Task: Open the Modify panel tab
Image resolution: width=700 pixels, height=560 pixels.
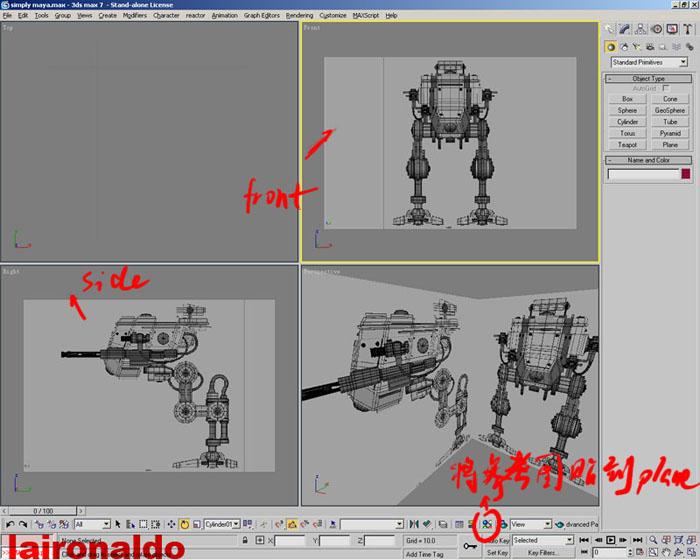Action: click(624, 29)
